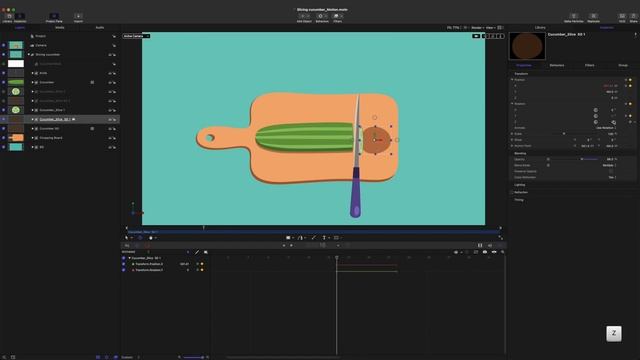Expand the Cucumber group disclosure triangle

point(33,82)
